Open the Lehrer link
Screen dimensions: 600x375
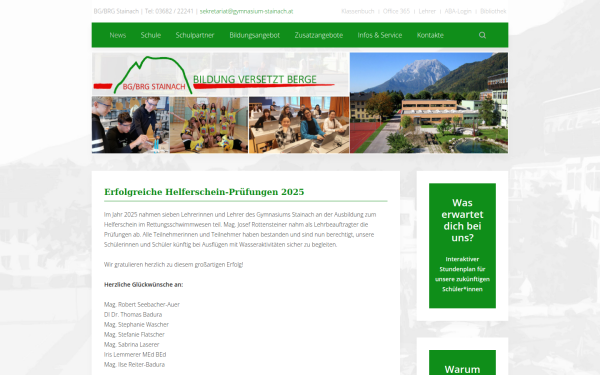427,11
